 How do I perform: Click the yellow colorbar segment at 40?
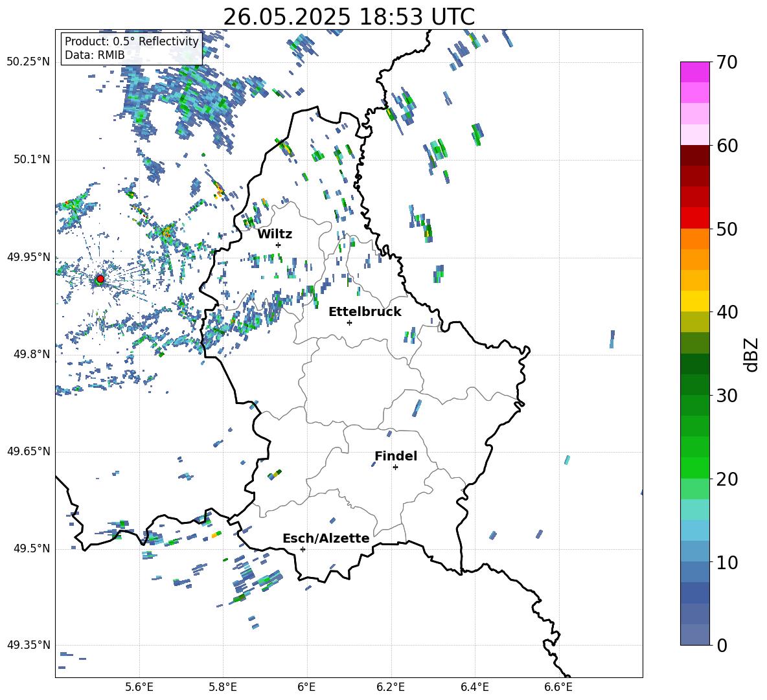[694, 301]
